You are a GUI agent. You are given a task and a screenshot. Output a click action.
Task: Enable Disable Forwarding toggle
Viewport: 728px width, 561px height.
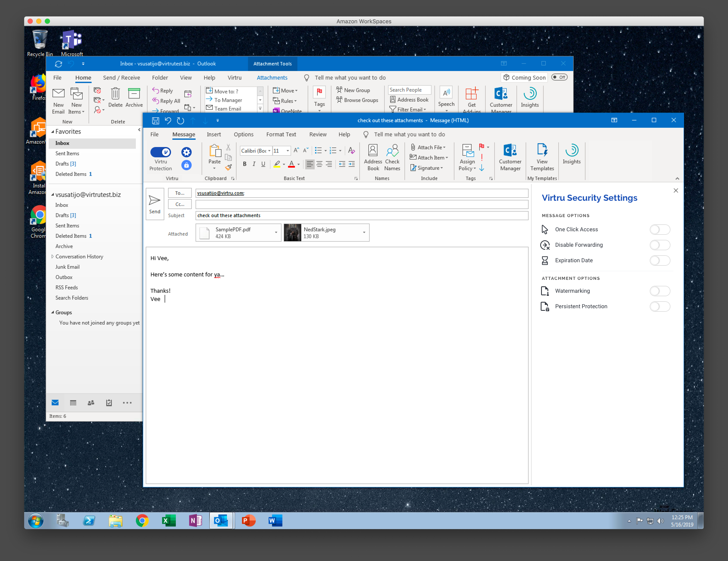pyautogui.click(x=660, y=245)
